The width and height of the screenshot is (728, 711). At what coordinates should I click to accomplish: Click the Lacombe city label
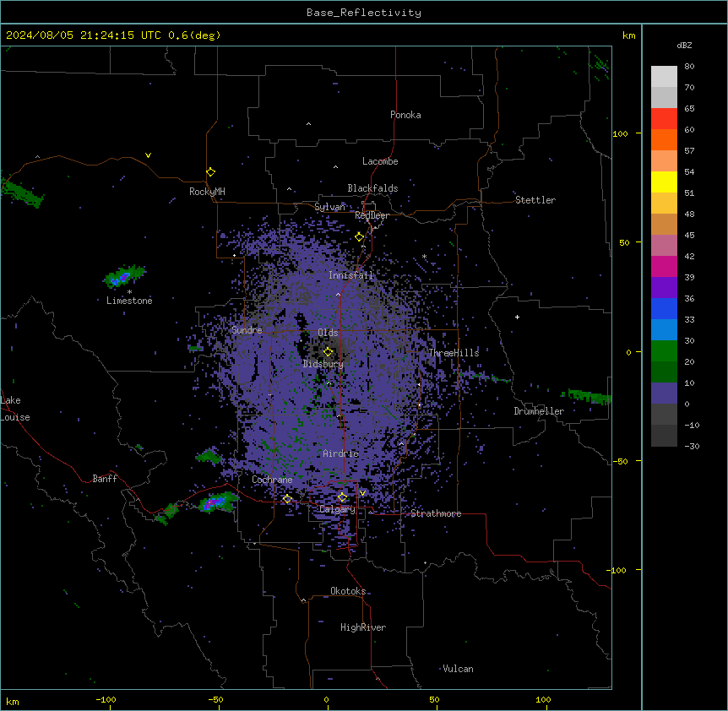[x=380, y=161]
